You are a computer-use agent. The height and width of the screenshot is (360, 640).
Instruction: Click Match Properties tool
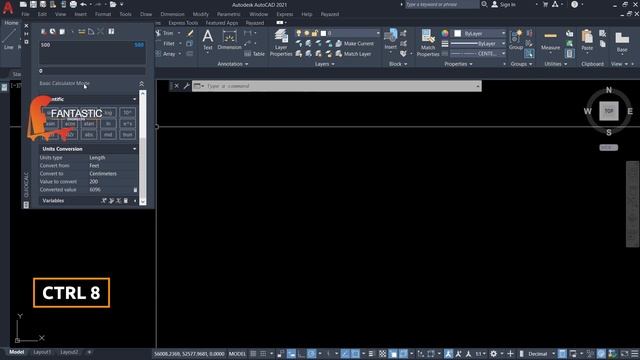tap(428, 42)
